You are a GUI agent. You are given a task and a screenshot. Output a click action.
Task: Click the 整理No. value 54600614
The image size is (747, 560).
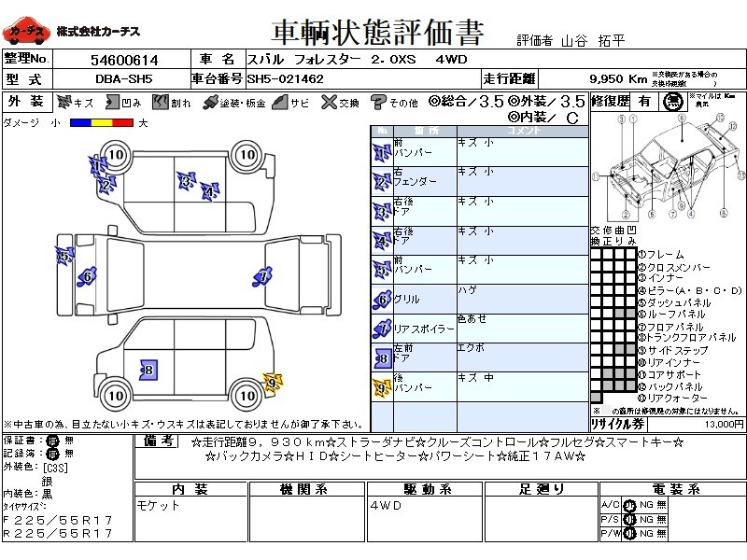[124, 61]
